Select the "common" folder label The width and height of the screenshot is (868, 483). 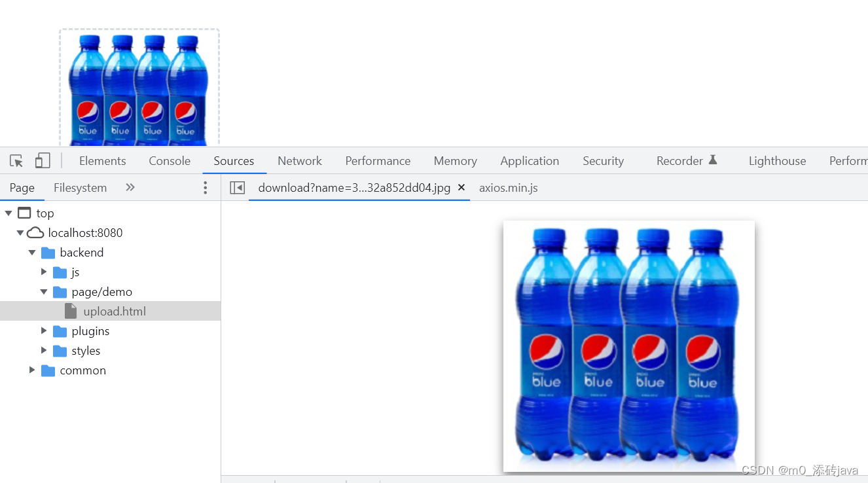click(x=82, y=370)
